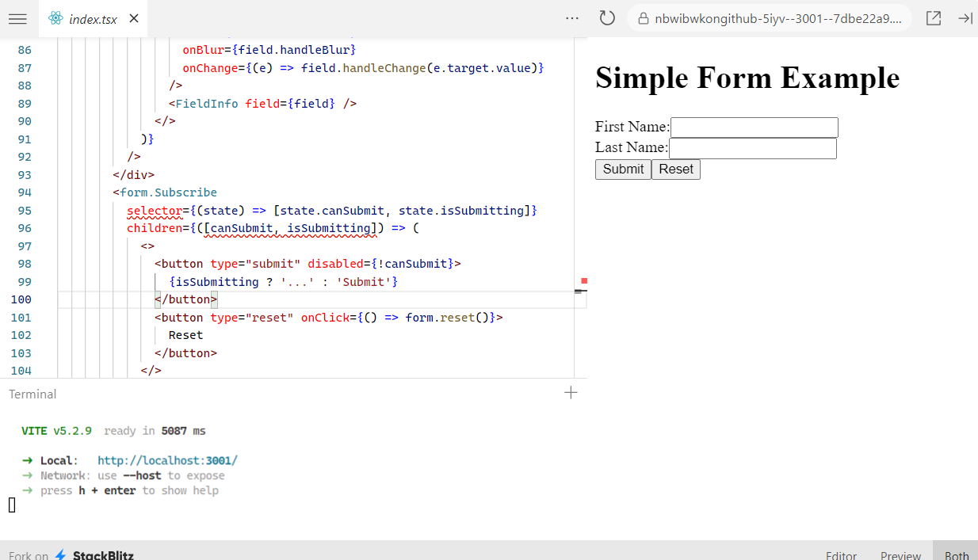Switch to Preview view
Viewport: 978px width, 560px height.
901,555
